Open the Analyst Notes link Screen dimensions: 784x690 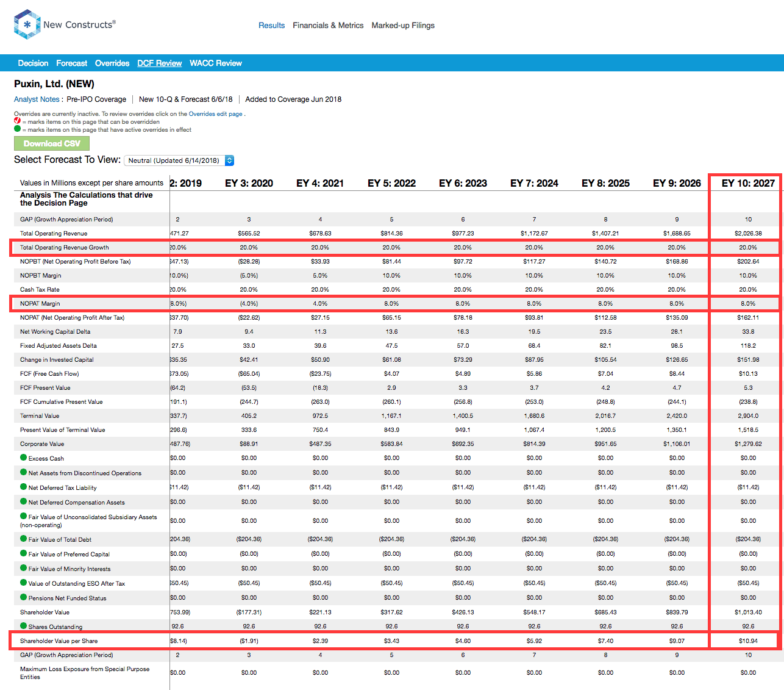pyautogui.click(x=37, y=99)
